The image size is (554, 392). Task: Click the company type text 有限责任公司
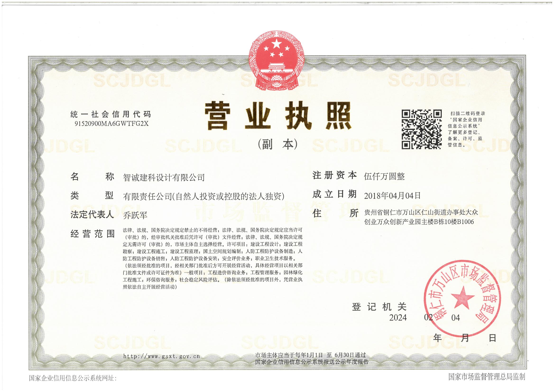(147, 197)
